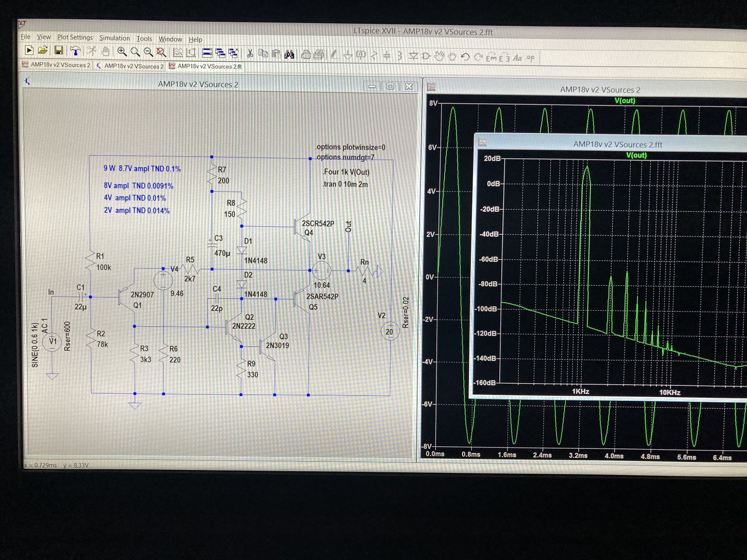Image resolution: width=747 pixels, height=560 pixels.
Task: Maximize the schematic sub-window
Action: point(390,86)
